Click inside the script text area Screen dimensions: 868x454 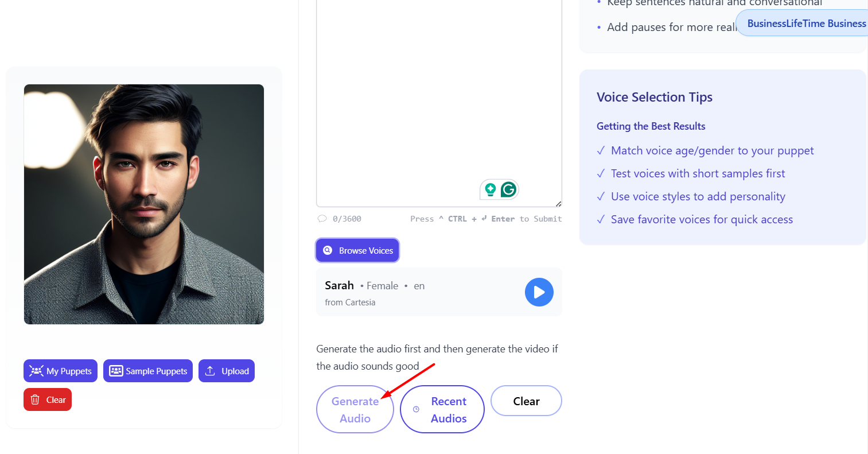439,98
